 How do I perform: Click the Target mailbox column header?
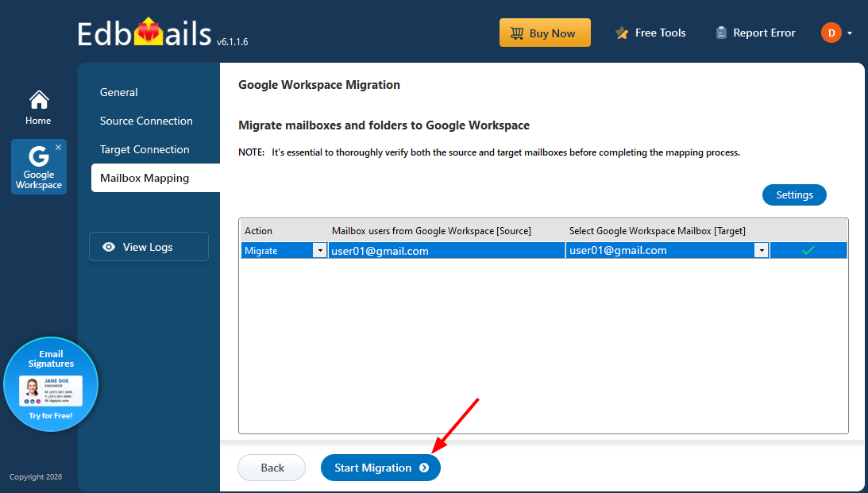click(657, 231)
